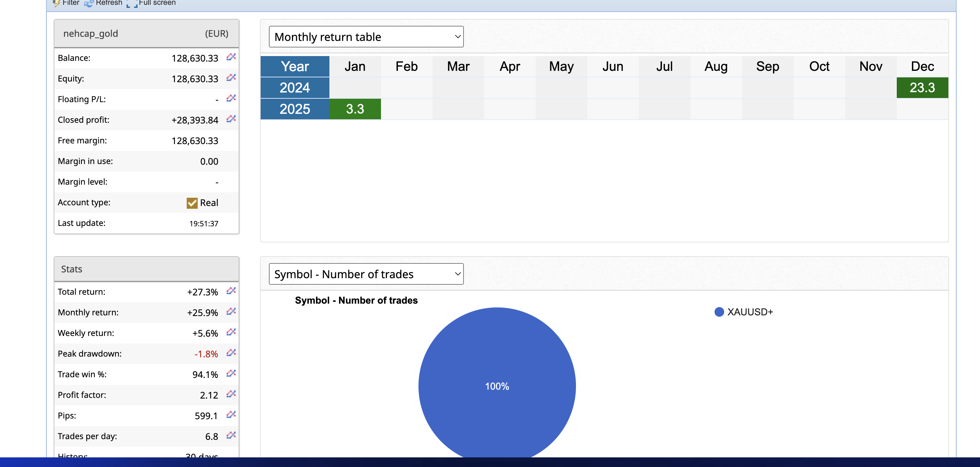Click the Dec 2024 return cell 23.3
980x467 pixels.
pyautogui.click(x=922, y=88)
